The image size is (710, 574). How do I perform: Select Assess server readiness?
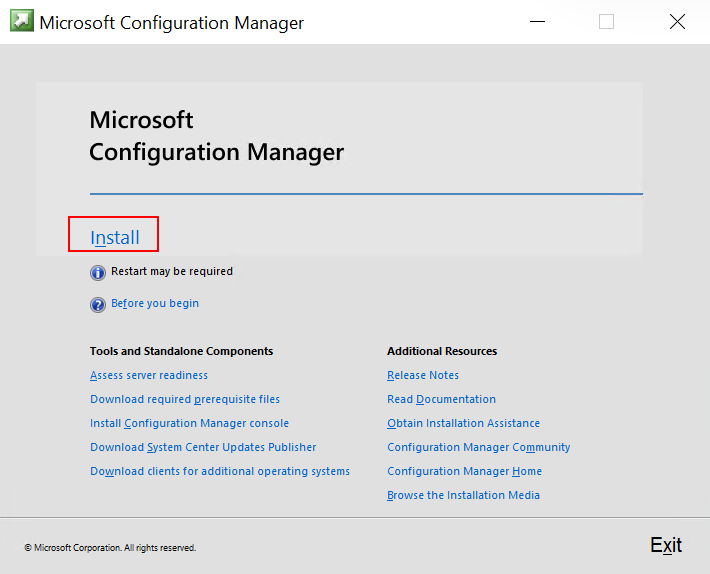[149, 375]
